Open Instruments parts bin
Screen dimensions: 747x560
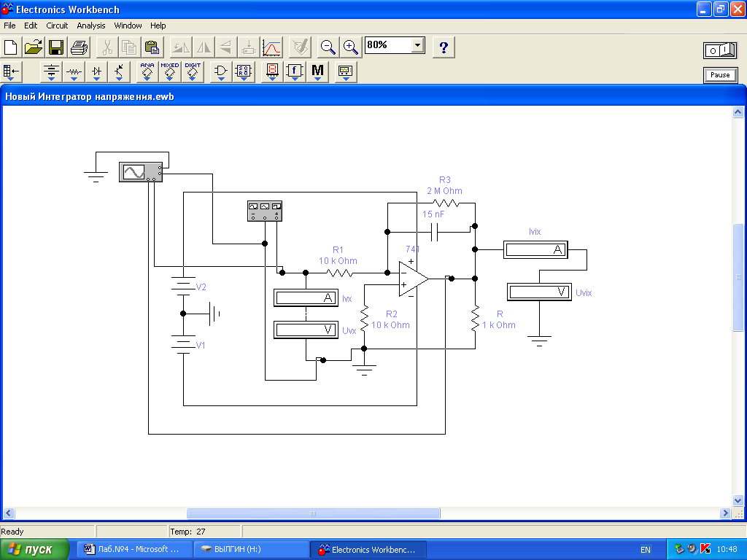click(345, 72)
